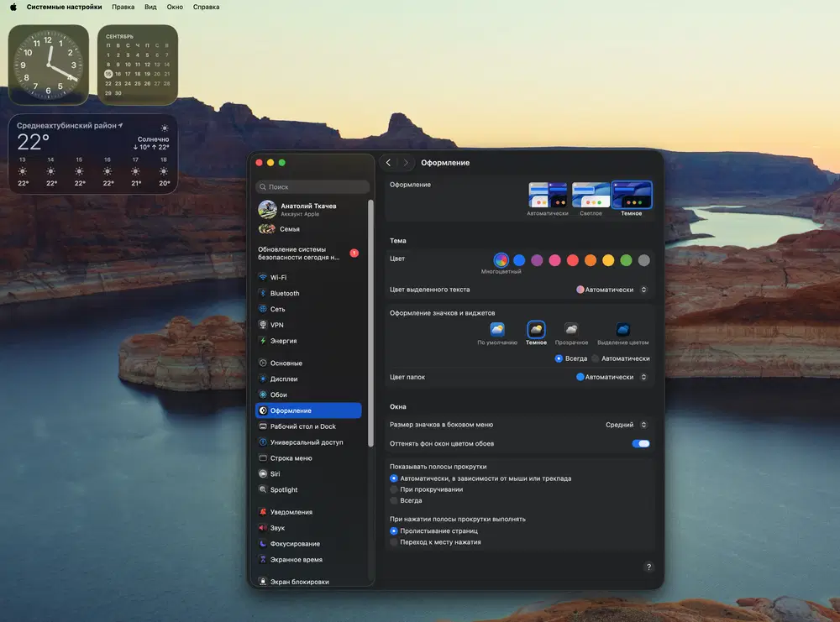Open Основные settings section
Screen dimensions: 840x622
point(308,363)
